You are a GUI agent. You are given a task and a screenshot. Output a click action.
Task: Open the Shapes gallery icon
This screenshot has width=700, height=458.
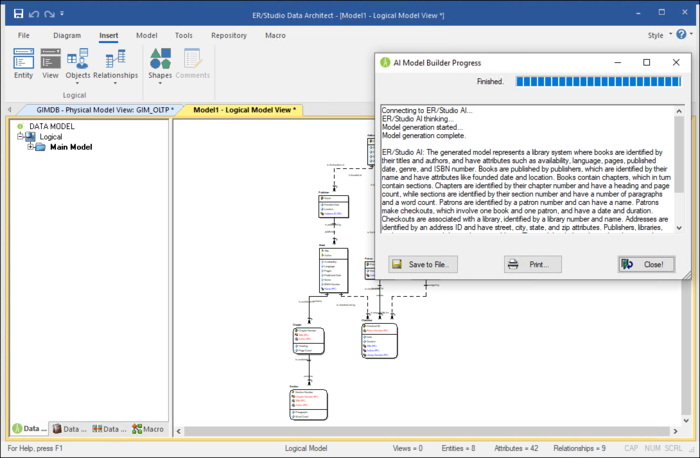click(x=160, y=58)
